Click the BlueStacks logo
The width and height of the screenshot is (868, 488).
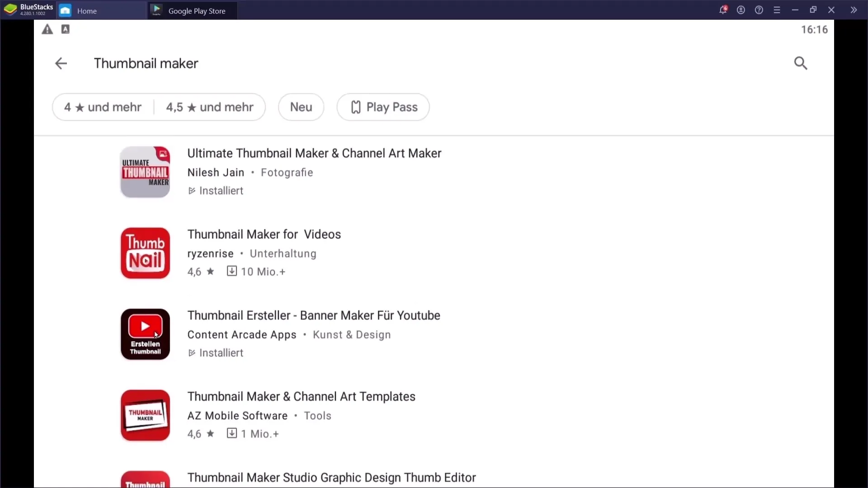coord(10,9)
